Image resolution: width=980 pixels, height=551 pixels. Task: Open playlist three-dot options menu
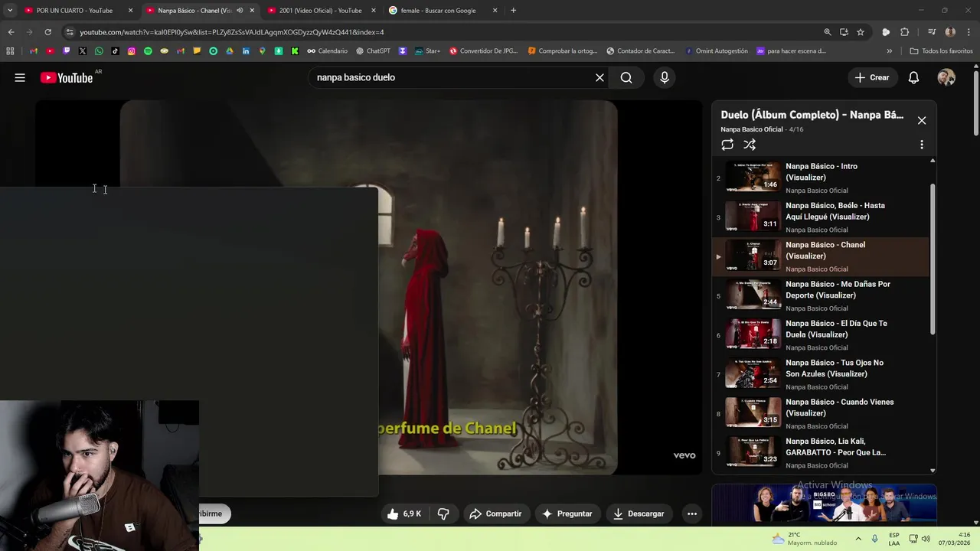[x=922, y=145]
